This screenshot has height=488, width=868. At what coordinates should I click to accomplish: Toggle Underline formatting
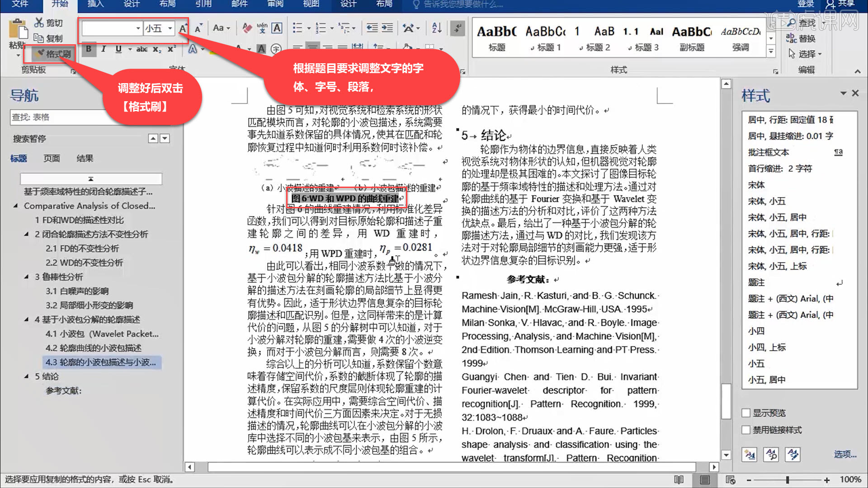click(118, 49)
